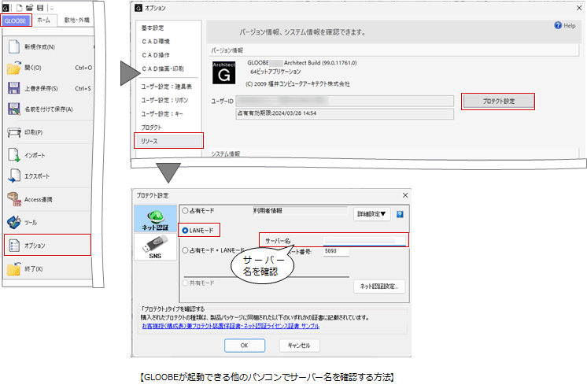
Task: Select the SNS USB dongle icon
Action: click(x=155, y=250)
